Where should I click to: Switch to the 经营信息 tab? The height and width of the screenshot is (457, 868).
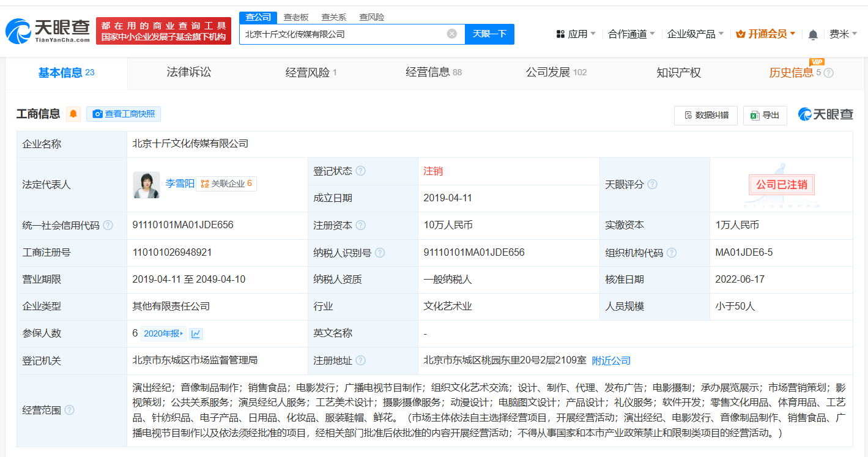click(x=434, y=73)
